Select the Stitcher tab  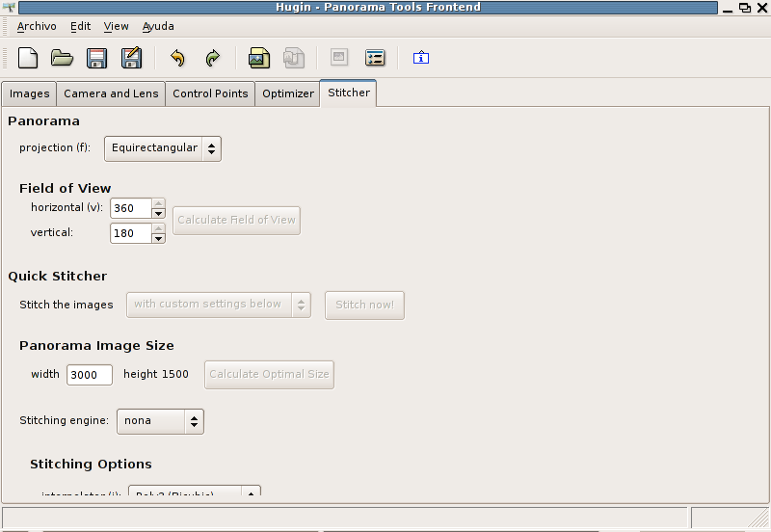click(349, 93)
